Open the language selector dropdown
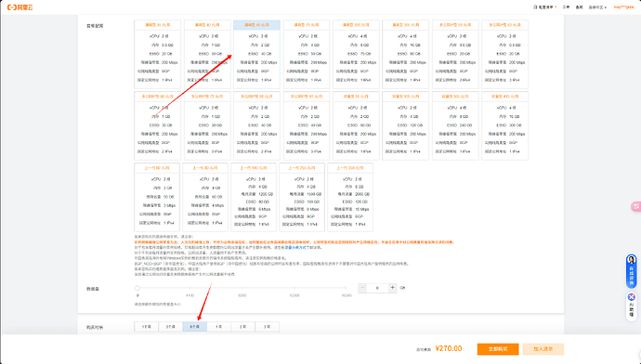Screen dimensions: 641x364 (597, 7)
